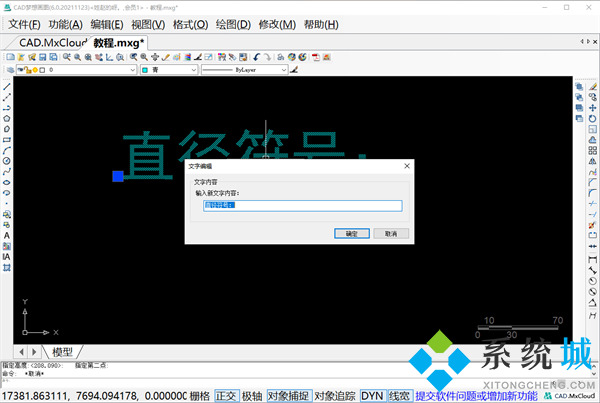600x403 pixels.
Task: Click the Export PDF icon
Action: [316, 57]
